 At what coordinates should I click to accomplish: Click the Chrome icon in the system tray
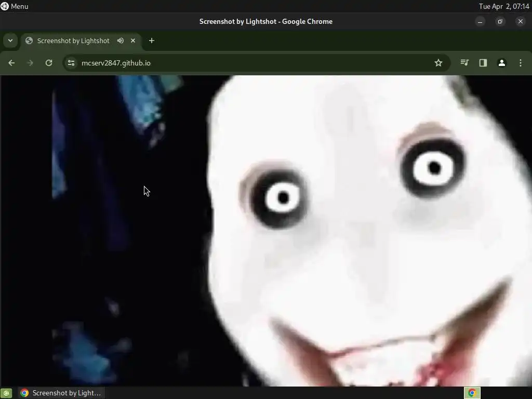[x=472, y=393]
